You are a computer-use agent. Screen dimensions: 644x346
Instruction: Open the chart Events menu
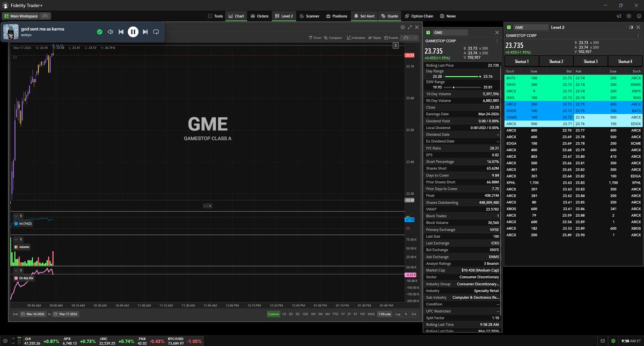click(391, 38)
